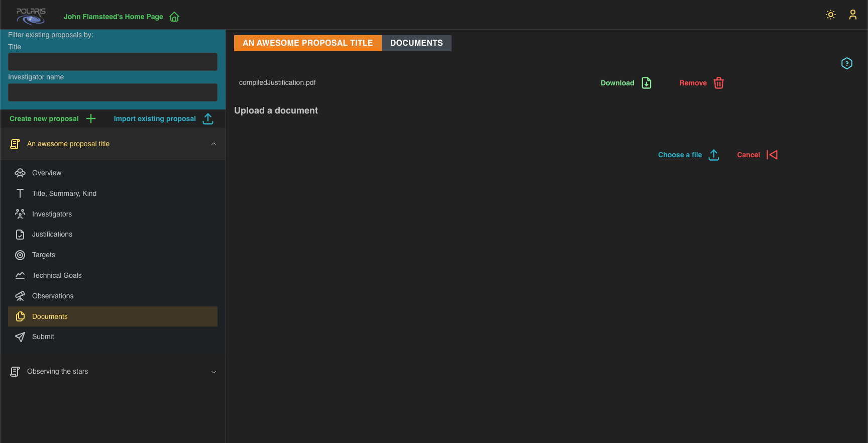Open Technical Goals section

pos(113,275)
